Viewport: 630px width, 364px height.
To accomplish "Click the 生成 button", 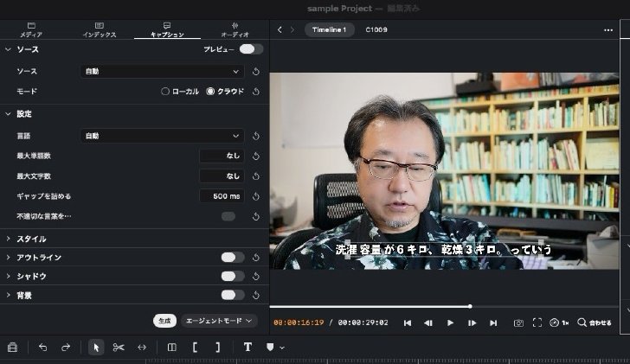I will click(164, 321).
